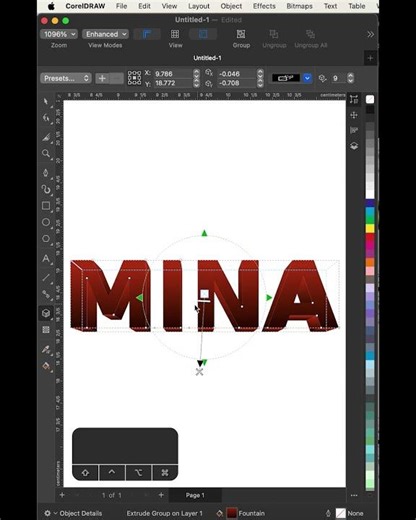Open the CorelDRAW app menu
416x520 pixels.
85,6
